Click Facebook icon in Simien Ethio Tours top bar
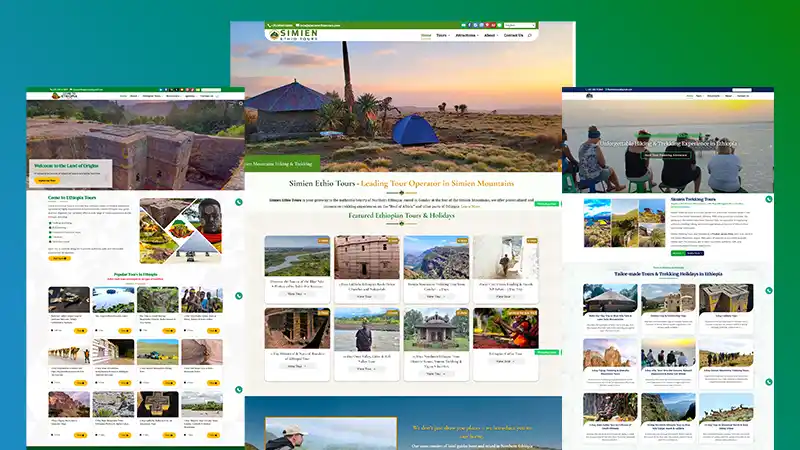Viewport: 800px width, 450px height. point(469,25)
